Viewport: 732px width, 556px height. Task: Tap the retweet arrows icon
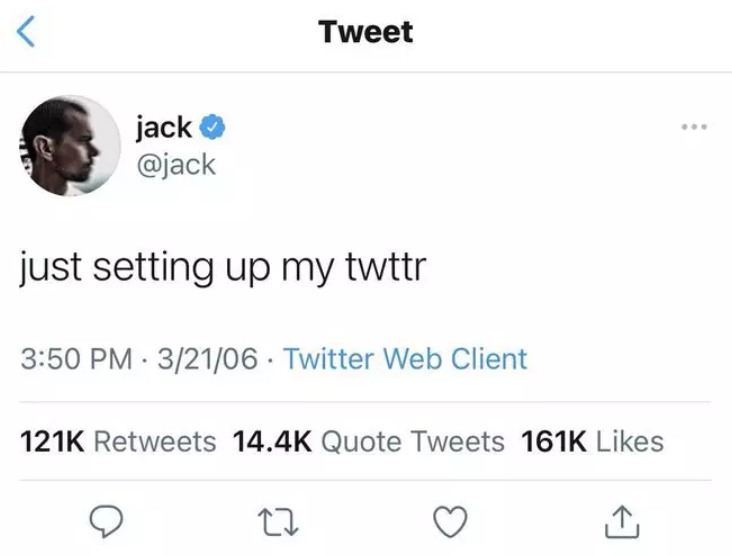[x=278, y=522]
